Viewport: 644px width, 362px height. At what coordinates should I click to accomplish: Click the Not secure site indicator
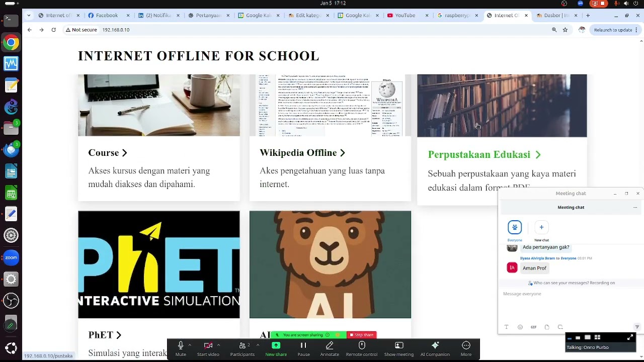81,30
